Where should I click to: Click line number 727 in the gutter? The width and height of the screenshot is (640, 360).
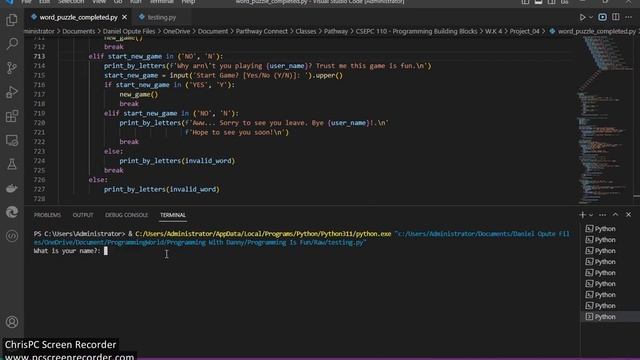pyautogui.click(x=39, y=189)
